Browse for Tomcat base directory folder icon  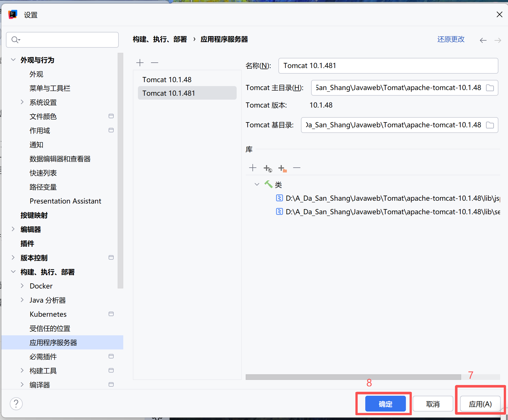tap(490, 125)
